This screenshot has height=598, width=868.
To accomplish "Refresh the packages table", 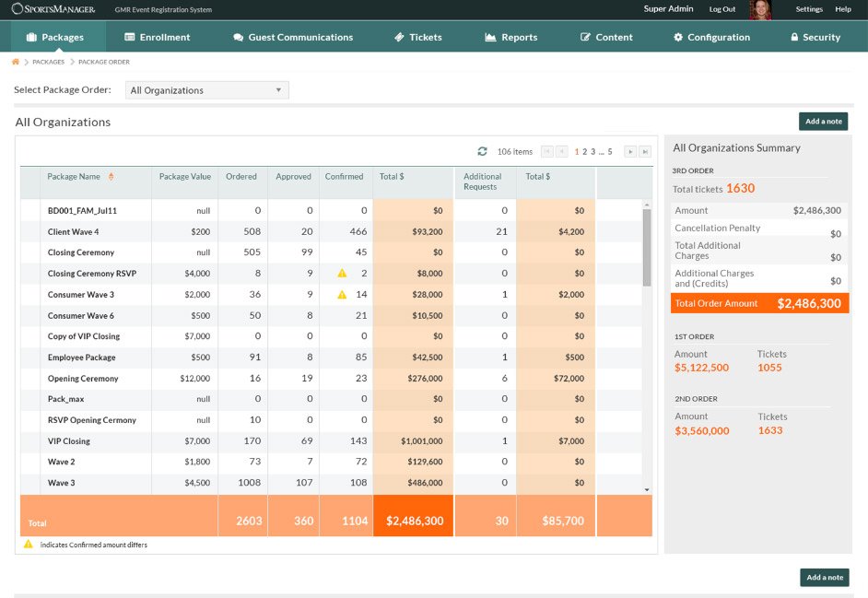I will 484,153.
